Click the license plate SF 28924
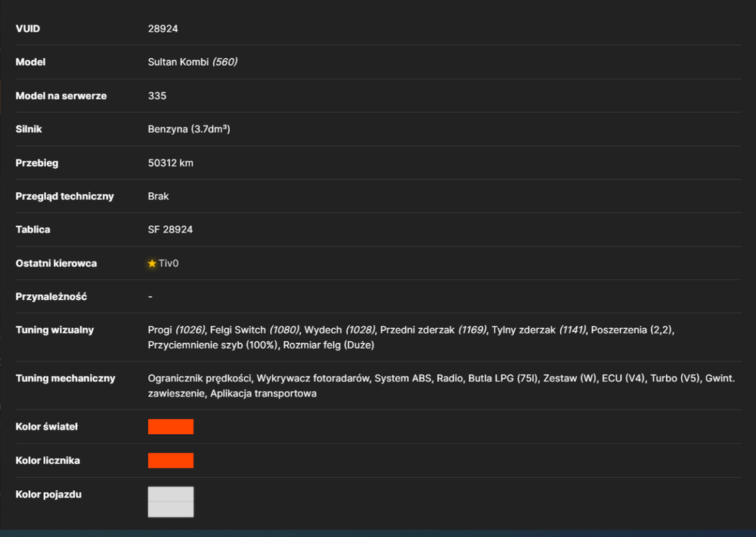This screenshot has height=537, width=756. click(x=170, y=230)
